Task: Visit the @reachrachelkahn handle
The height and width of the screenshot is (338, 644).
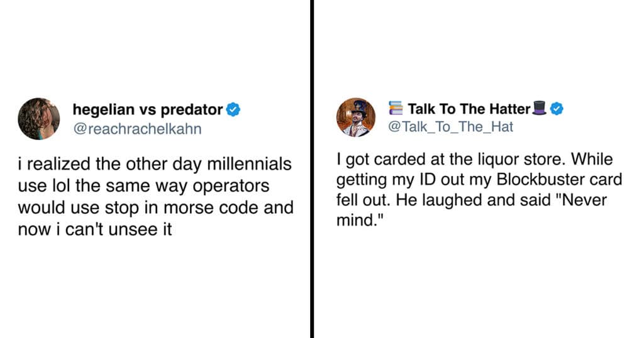Action: coord(138,129)
